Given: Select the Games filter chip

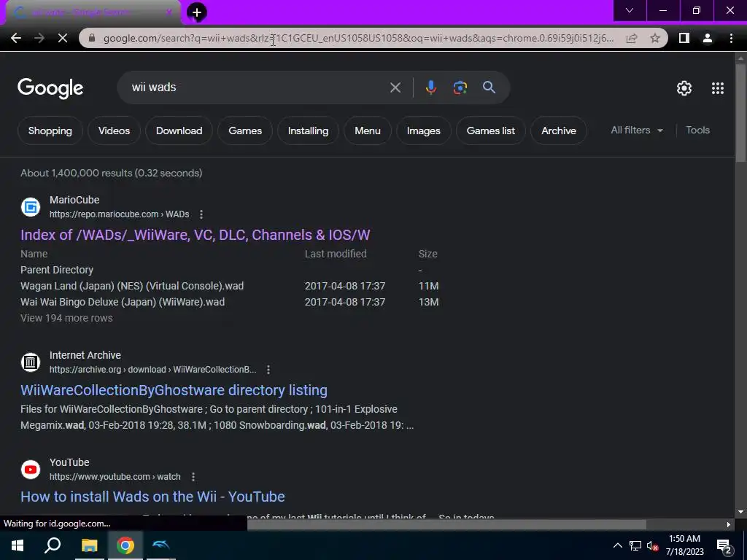Looking at the screenshot, I should coord(245,131).
